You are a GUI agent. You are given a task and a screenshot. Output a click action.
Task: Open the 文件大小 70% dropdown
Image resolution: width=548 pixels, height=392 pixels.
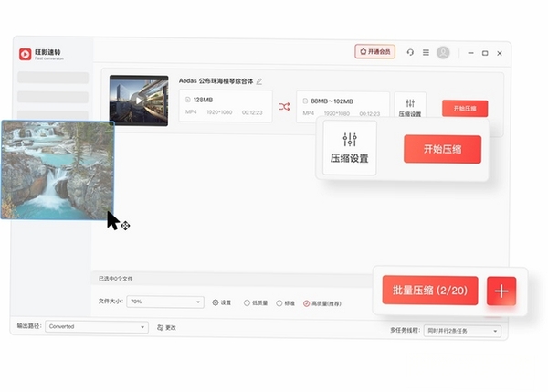pyautogui.click(x=165, y=302)
